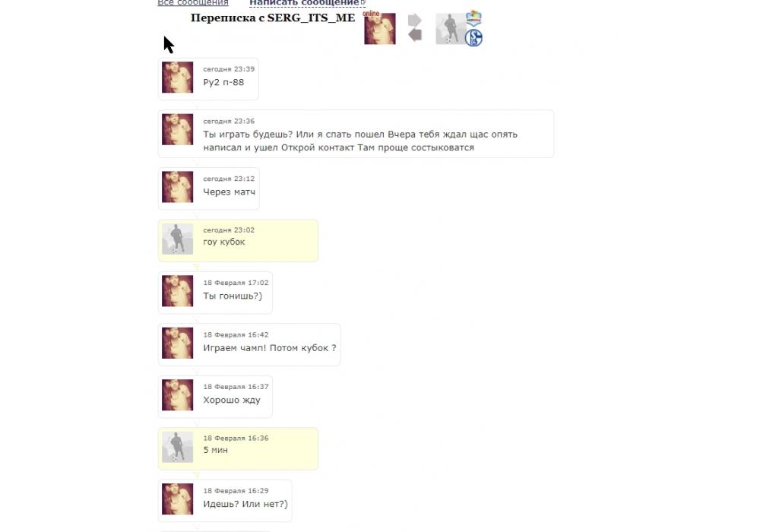Open the Schalke club badge icon
Screen dimensions: 760x532
point(473,38)
